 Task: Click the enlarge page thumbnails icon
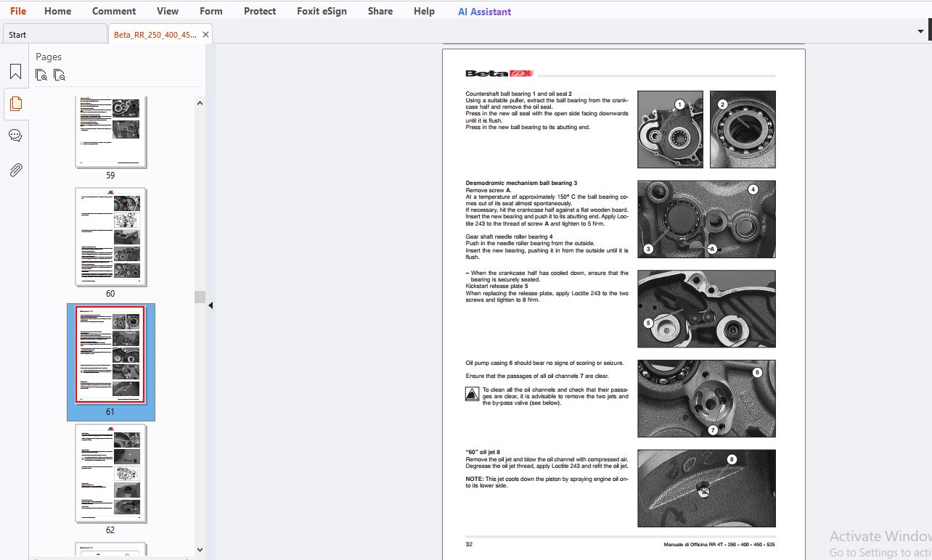(41, 75)
